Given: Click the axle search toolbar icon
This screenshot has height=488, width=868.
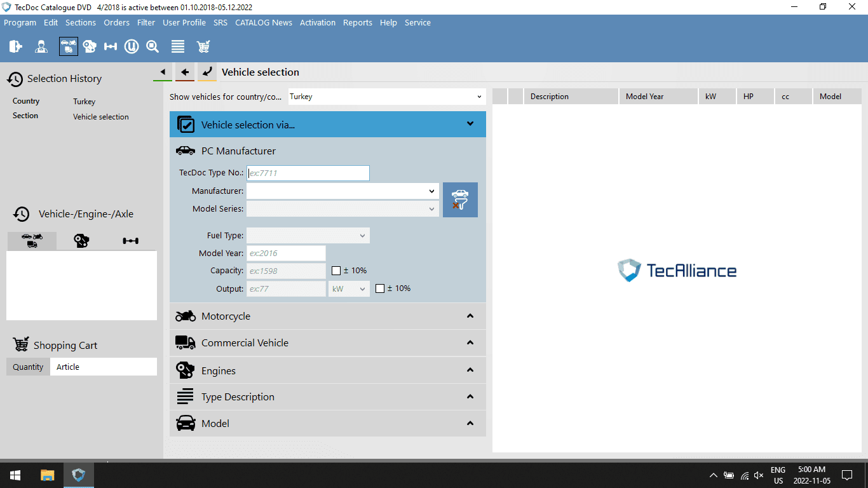Looking at the screenshot, I should pyautogui.click(x=111, y=46).
